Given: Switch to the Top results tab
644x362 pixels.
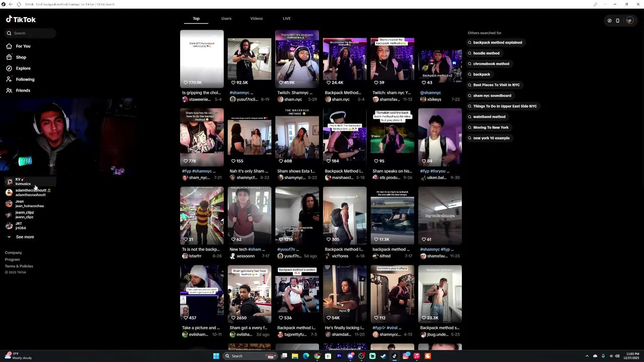Looking at the screenshot, I should [196, 19].
